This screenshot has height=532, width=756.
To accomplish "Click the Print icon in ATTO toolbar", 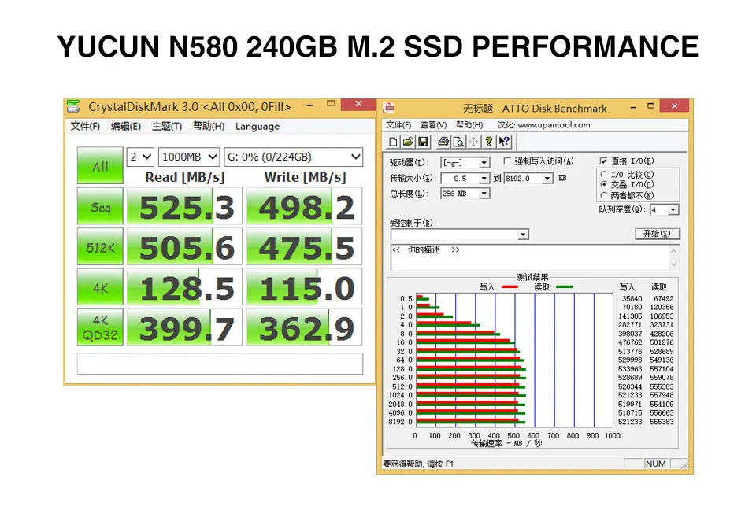I will click(x=443, y=142).
